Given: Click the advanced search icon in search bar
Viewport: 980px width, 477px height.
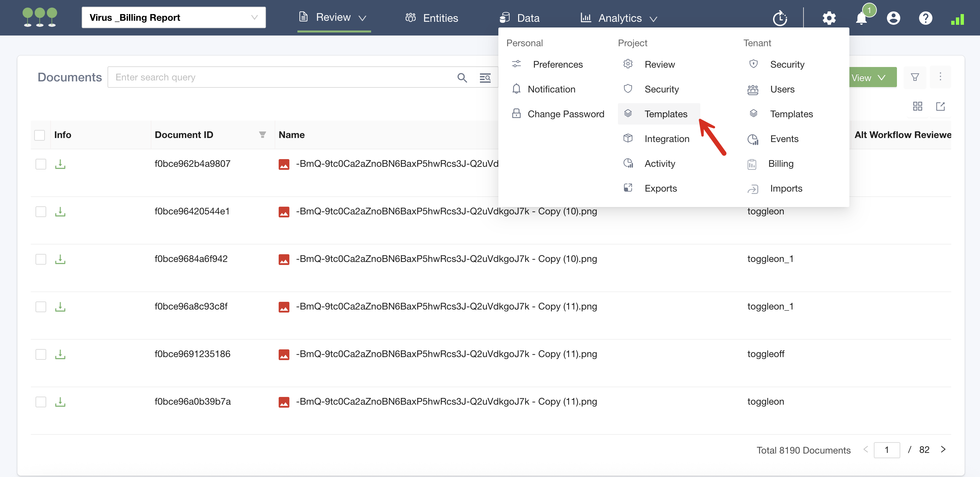Looking at the screenshot, I should pyautogui.click(x=485, y=78).
